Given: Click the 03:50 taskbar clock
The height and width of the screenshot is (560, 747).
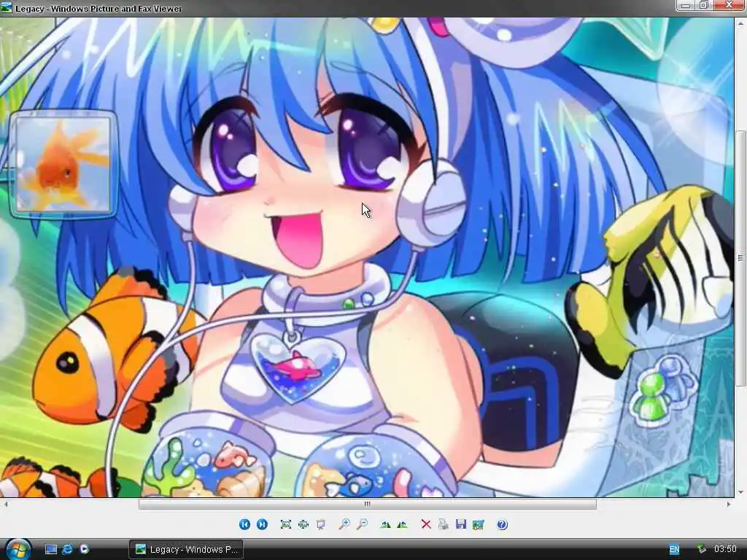Looking at the screenshot, I should tap(725, 549).
